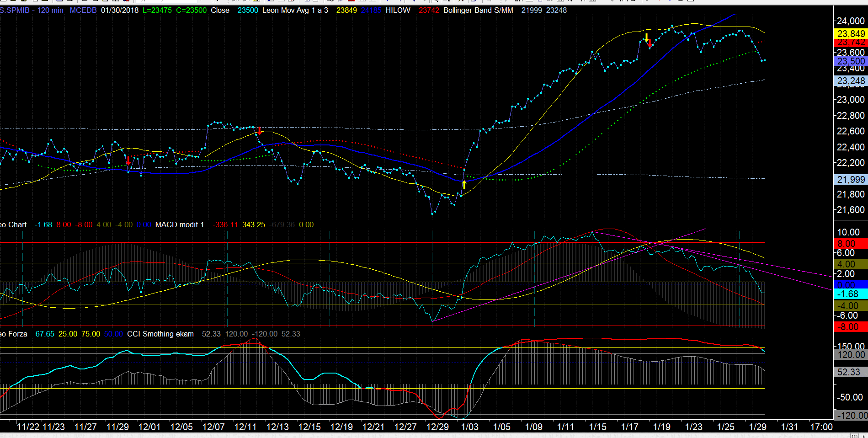Screen dimensions: 868x438
Task: Click the 12/11 date on the time axis
Action: click(x=245, y=427)
